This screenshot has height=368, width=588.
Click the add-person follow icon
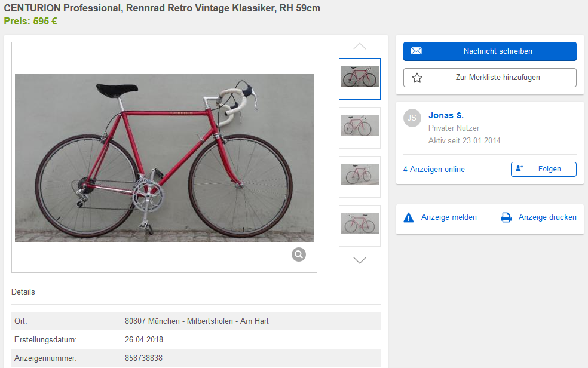[x=519, y=169]
